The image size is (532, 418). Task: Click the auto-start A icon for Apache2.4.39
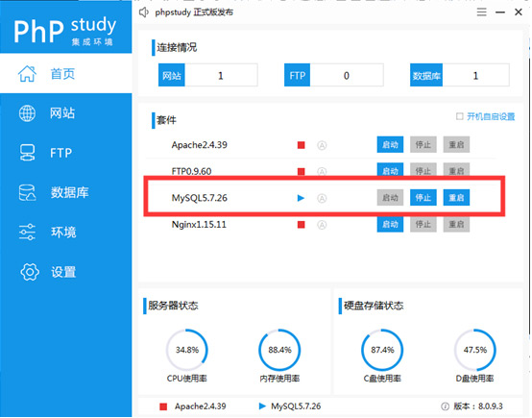point(322,145)
